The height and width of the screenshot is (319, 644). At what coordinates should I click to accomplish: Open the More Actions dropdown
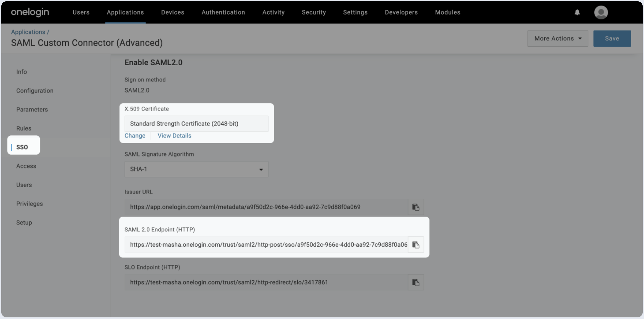(557, 38)
